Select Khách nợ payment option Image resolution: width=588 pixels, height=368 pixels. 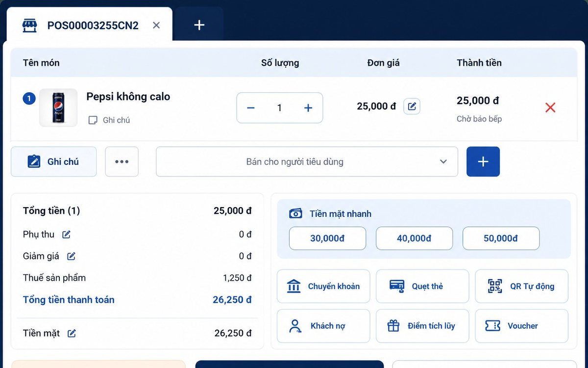click(323, 326)
